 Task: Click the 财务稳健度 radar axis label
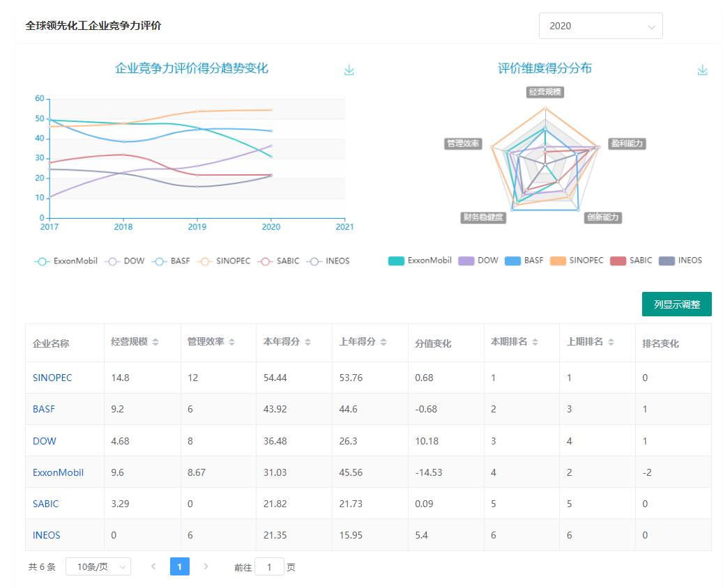[483, 217]
